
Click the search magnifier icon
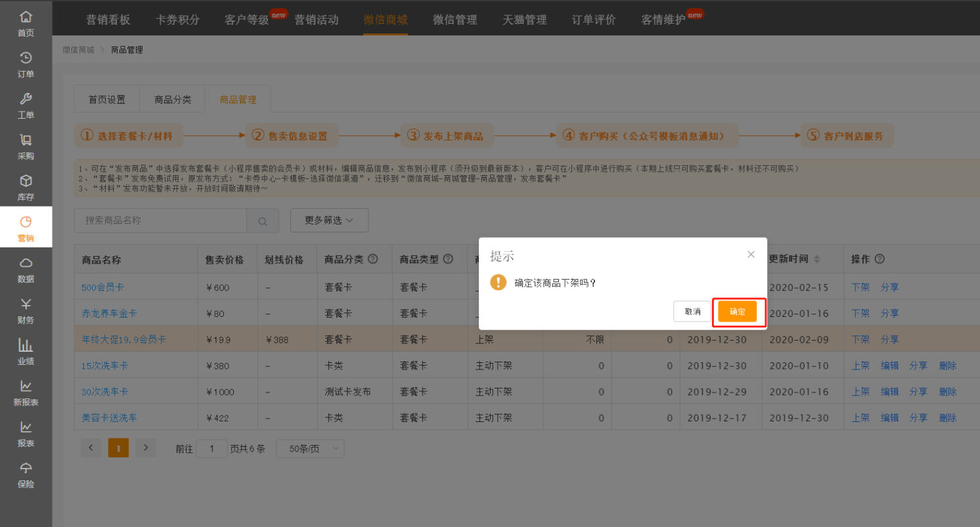(263, 221)
